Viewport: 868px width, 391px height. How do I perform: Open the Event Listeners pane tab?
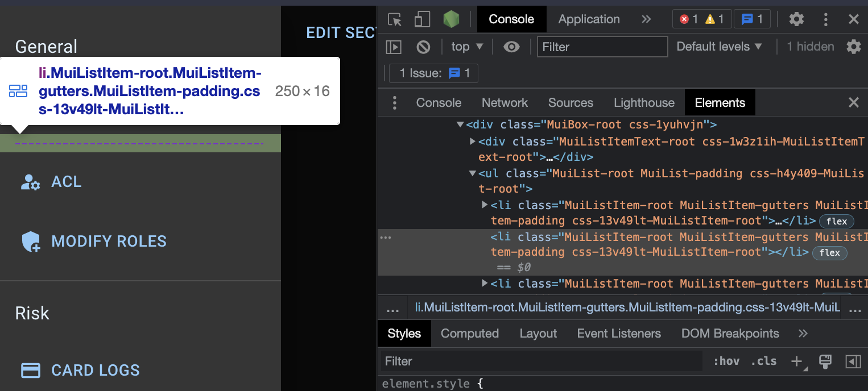tap(619, 334)
